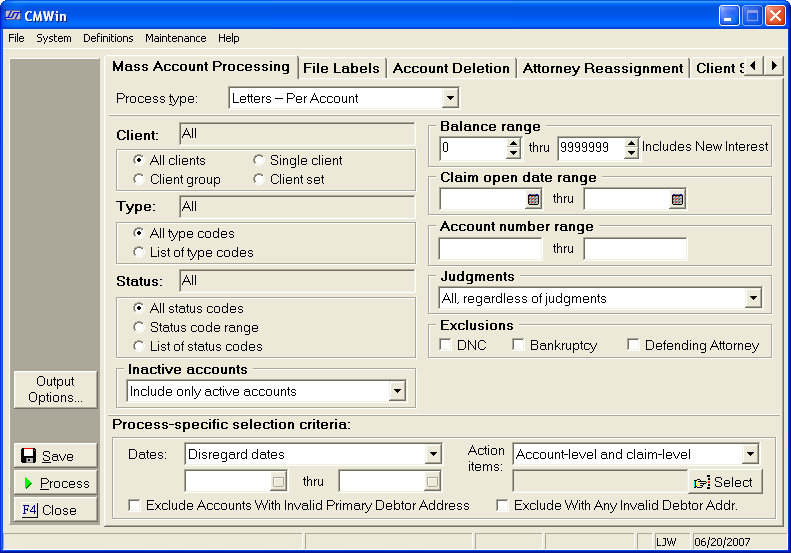The image size is (791, 553).
Task: Click the first Account number range field
Action: point(490,249)
